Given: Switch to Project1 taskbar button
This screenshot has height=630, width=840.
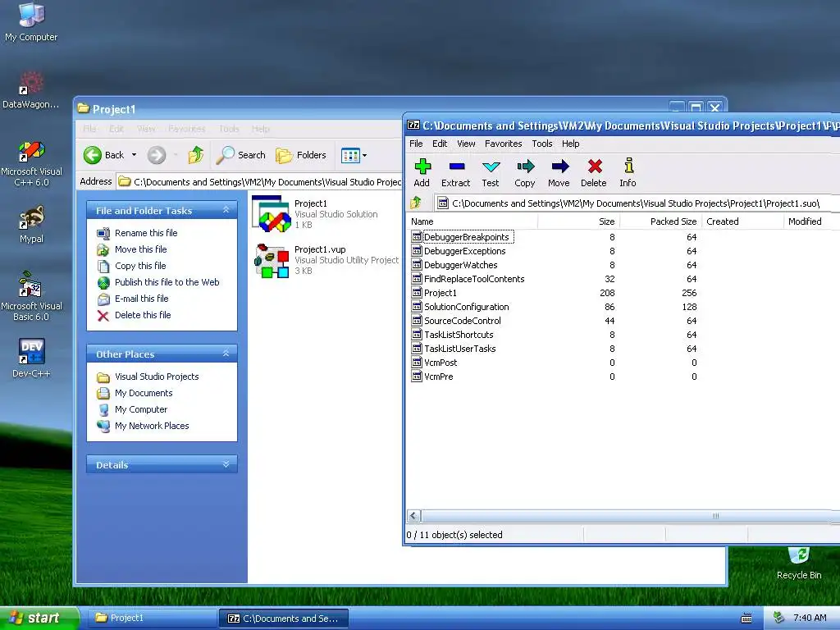Looking at the screenshot, I should pos(151,618).
